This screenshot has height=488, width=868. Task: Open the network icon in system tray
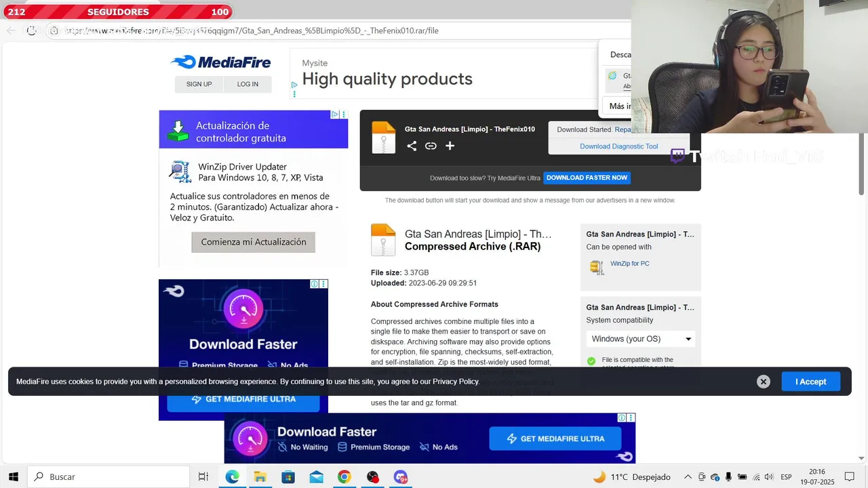pos(757,476)
